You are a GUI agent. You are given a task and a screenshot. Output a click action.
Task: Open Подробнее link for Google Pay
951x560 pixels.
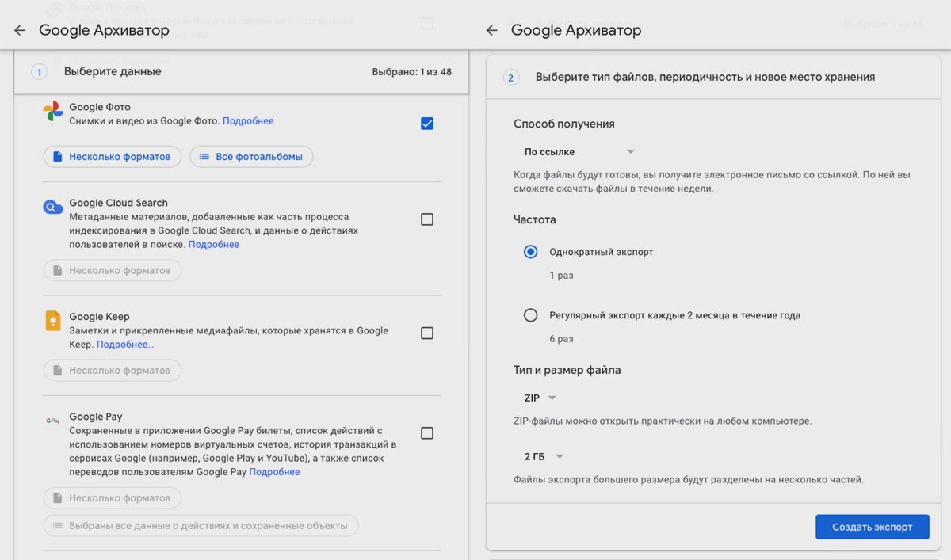pyautogui.click(x=274, y=472)
